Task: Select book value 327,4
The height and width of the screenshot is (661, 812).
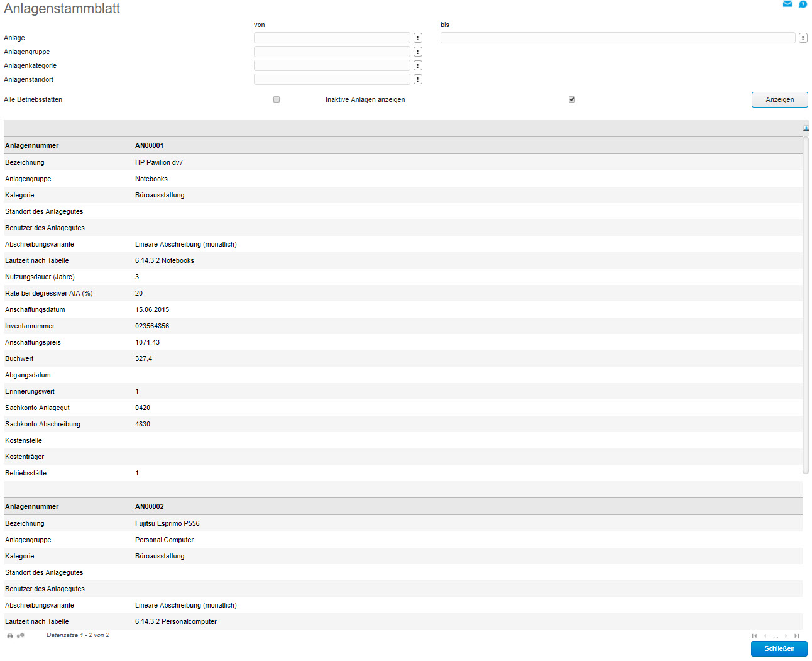Action: click(144, 358)
